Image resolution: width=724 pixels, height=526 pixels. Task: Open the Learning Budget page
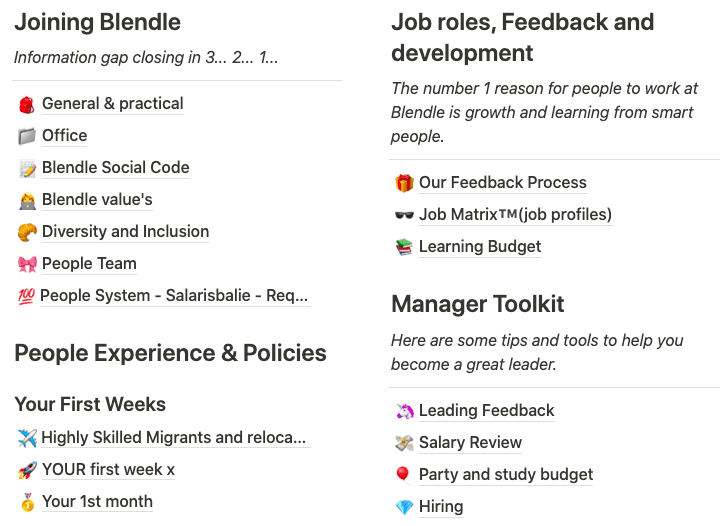[x=480, y=247]
